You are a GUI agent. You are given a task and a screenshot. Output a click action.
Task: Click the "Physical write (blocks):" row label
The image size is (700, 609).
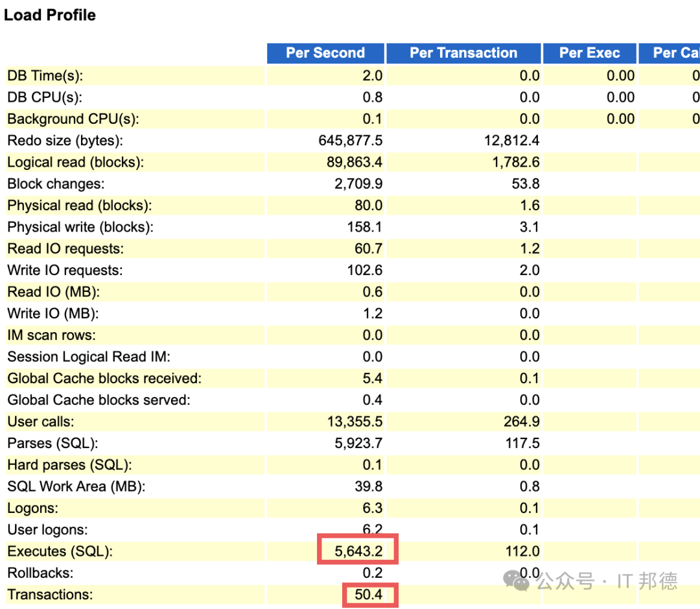pos(80,228)
